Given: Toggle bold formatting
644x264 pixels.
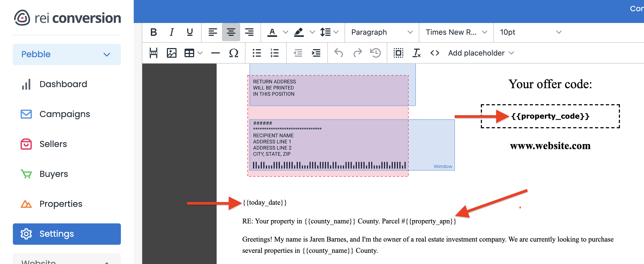Looking at the screenshot, I should pos(154,32).
